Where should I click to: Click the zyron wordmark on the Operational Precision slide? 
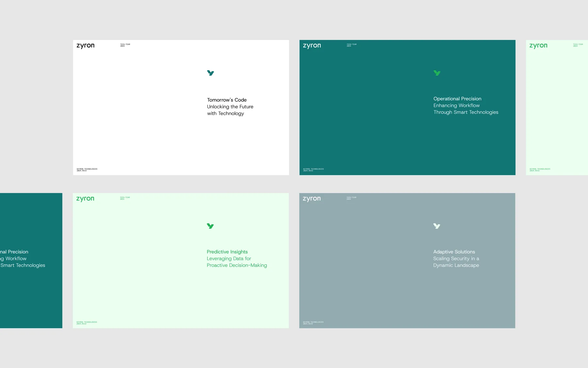312,46
